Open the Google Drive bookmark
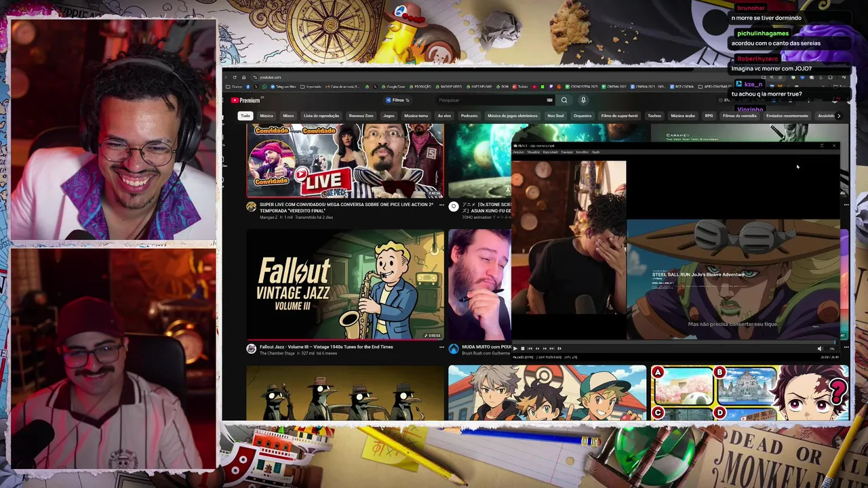The width and height of the screenshot is (868, 488). click(x=393, y=87)
